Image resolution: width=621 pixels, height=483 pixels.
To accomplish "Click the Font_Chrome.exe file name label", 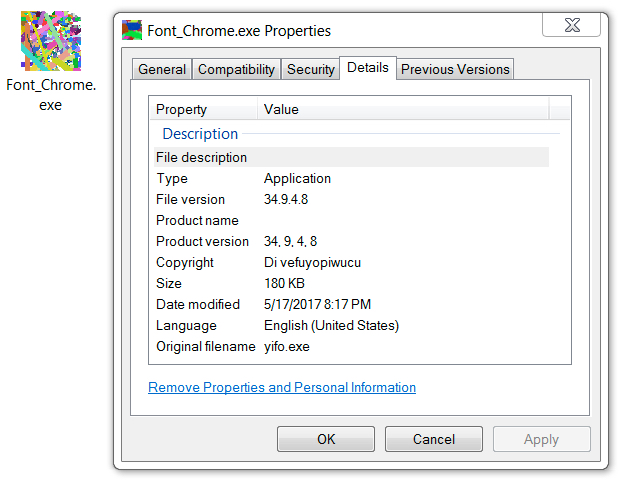I will click(51, 95).
